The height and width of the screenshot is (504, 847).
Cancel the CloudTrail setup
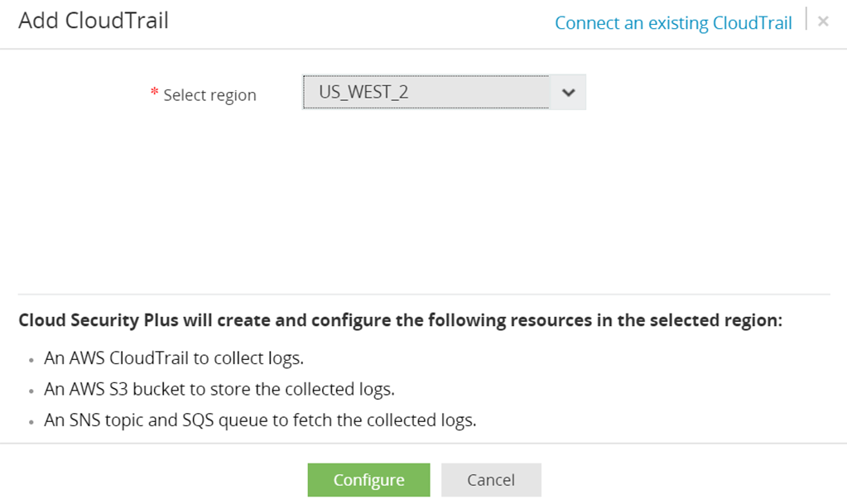(491, 480)
